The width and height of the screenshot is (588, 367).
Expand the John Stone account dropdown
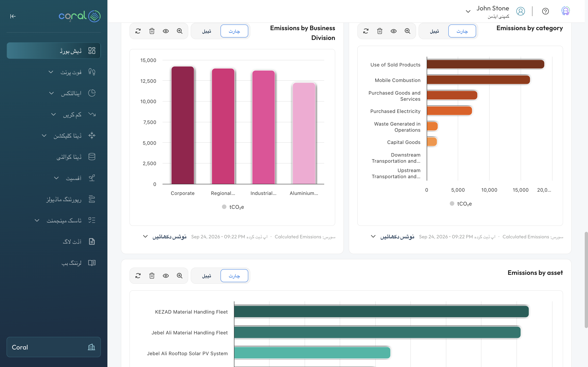468,11
